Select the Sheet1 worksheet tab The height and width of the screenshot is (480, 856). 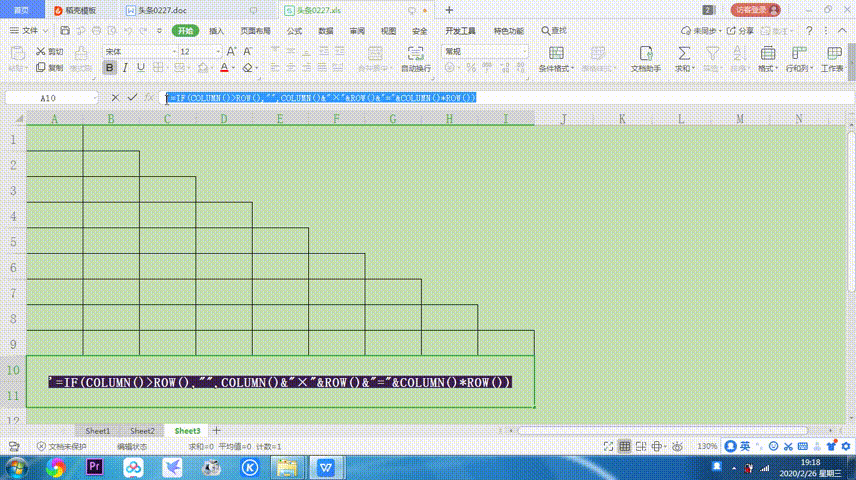click(98, 431)
